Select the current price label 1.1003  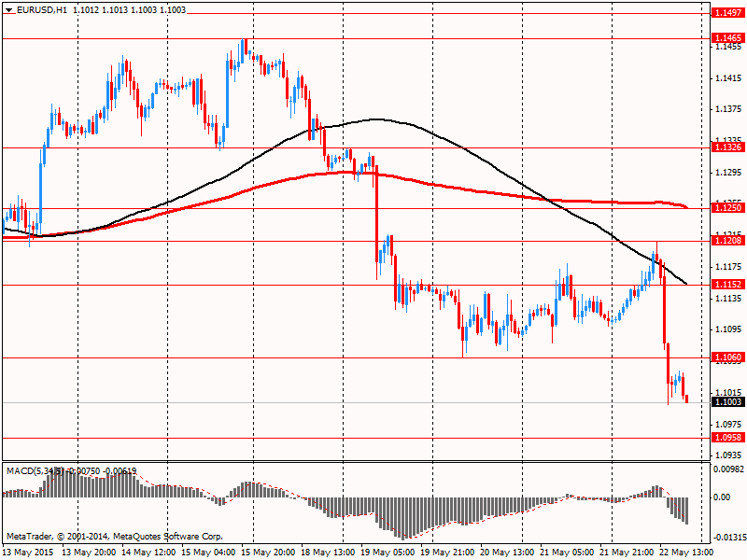coord(728,402)
